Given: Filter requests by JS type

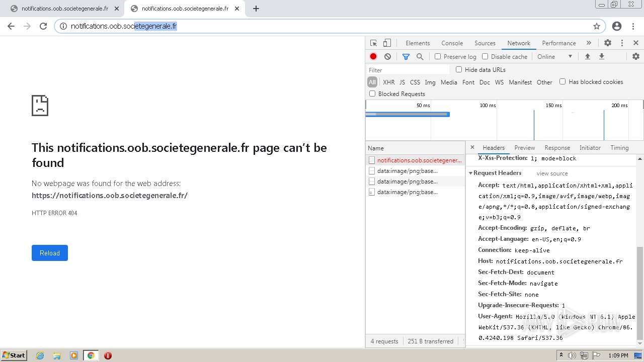Looking at the screenshot, I should pos(402,82).
